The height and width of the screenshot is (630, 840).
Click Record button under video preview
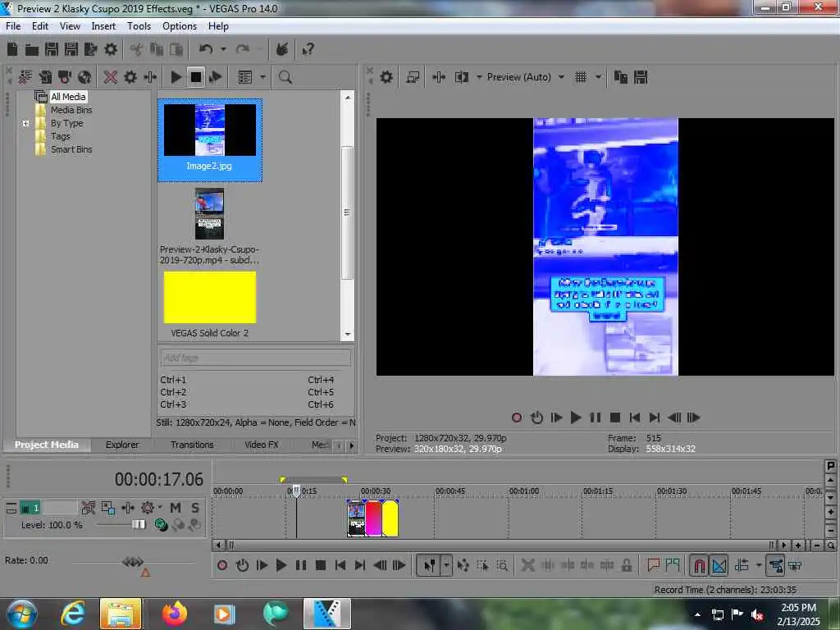(517, 418)
